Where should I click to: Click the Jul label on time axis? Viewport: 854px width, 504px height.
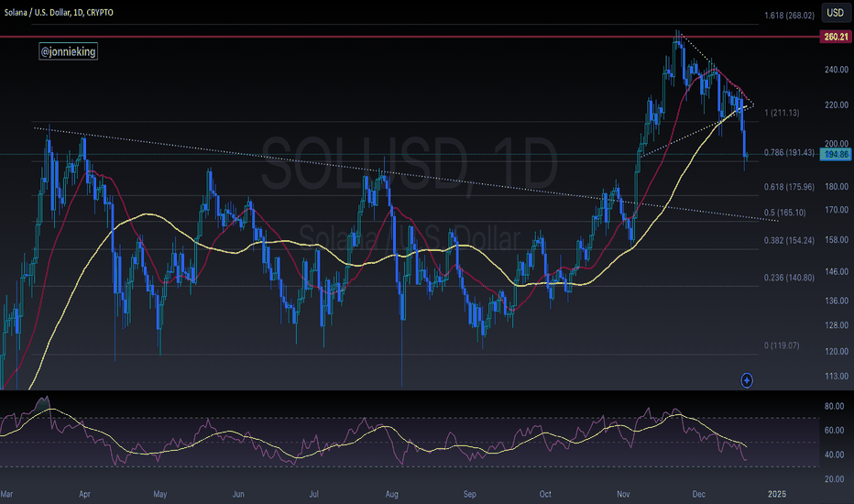[313, 494]
